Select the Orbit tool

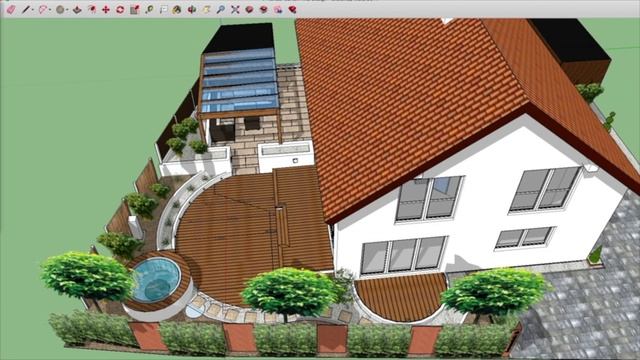coord(191,9)
